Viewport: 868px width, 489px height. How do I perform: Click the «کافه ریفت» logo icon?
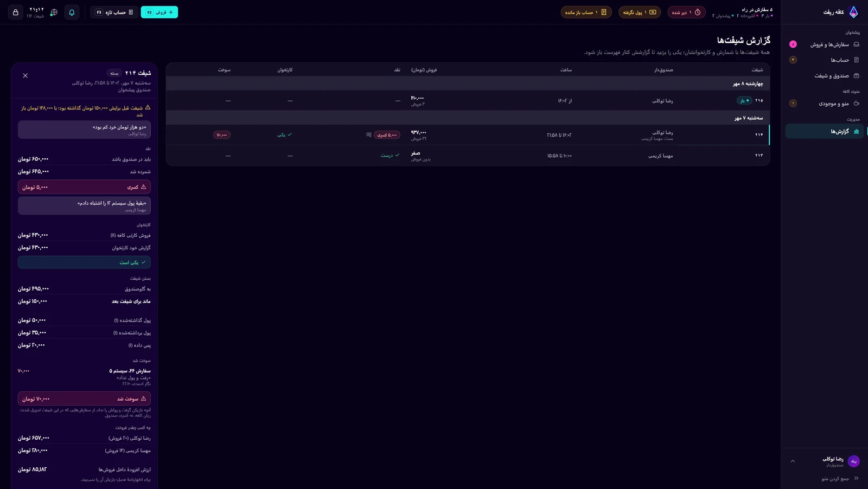coord(853,12)
